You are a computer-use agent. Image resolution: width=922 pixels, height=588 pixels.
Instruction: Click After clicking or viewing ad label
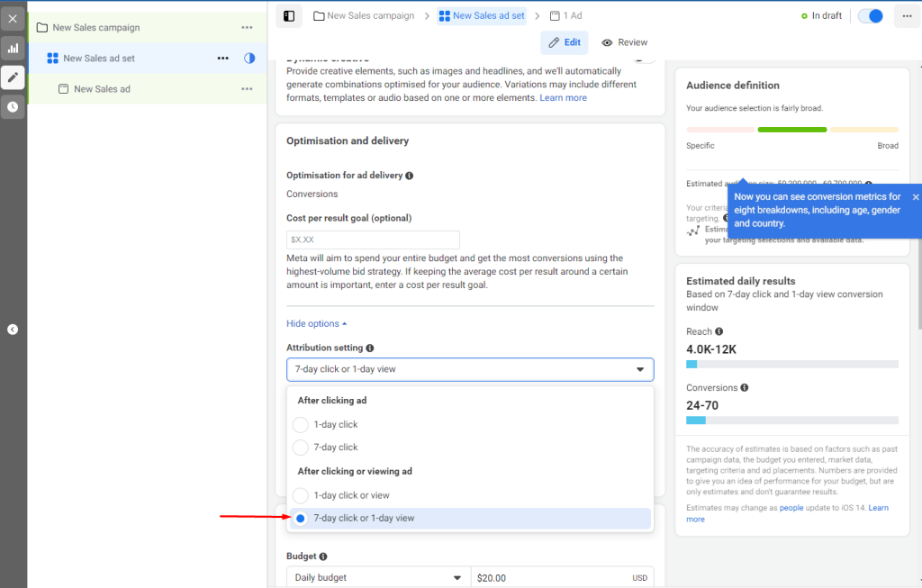pyautogui.click(x=355, y=472)
